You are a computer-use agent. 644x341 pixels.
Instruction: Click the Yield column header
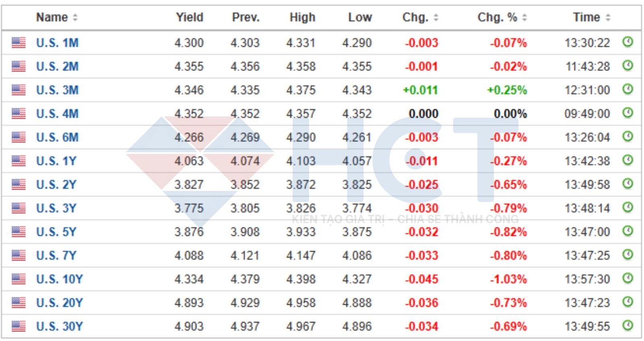189,17
